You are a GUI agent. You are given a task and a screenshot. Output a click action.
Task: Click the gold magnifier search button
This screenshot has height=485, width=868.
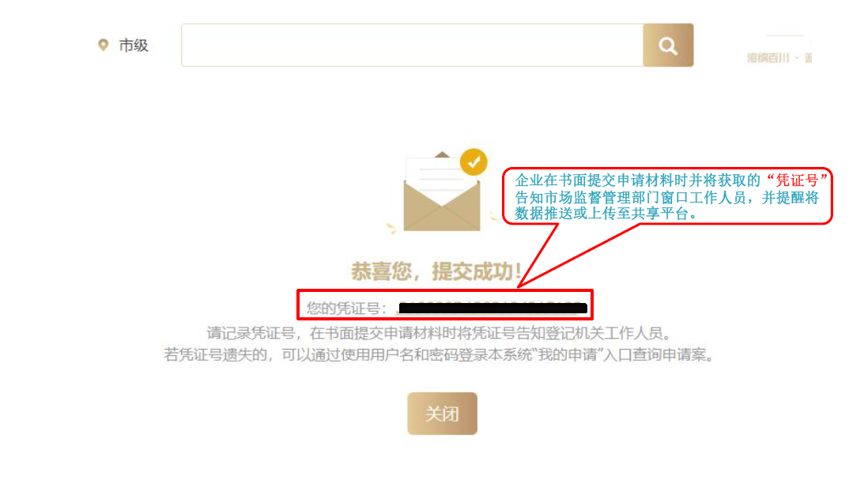click(668, 45)
